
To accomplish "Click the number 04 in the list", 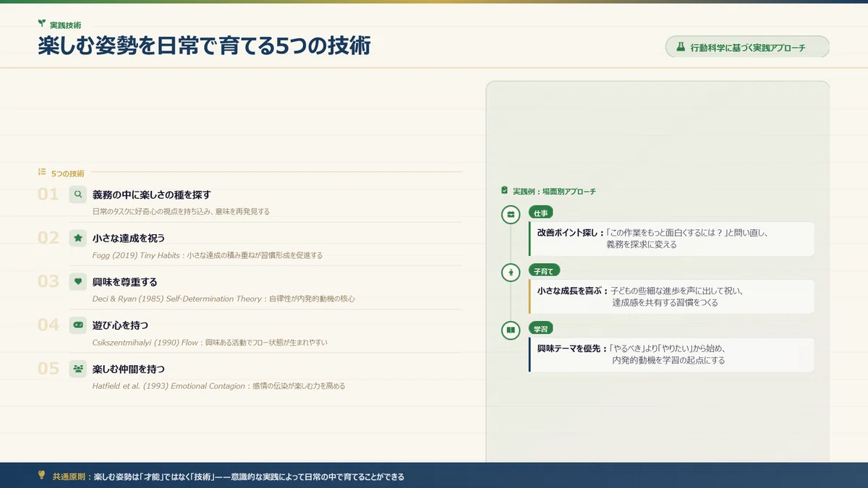I will pyautogui.click(x=48, y=325).
